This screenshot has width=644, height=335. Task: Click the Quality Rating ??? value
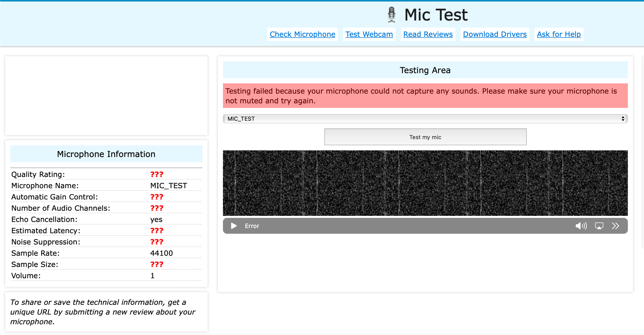157,174
